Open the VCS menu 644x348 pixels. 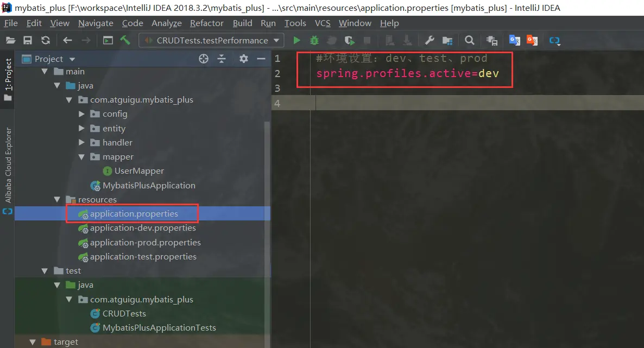(323, 23)
